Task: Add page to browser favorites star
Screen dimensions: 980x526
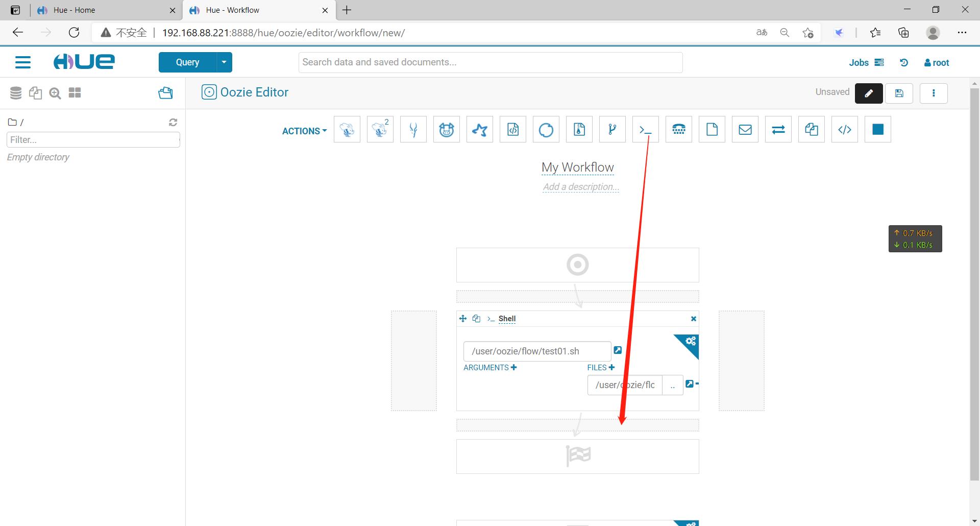Action: pos(807,33)
